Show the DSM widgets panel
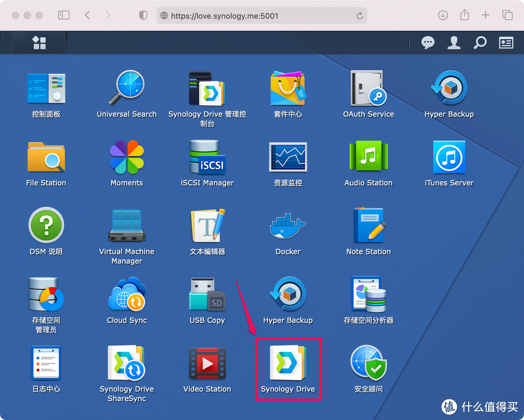The image size is (524, 420). click(506, 43)
